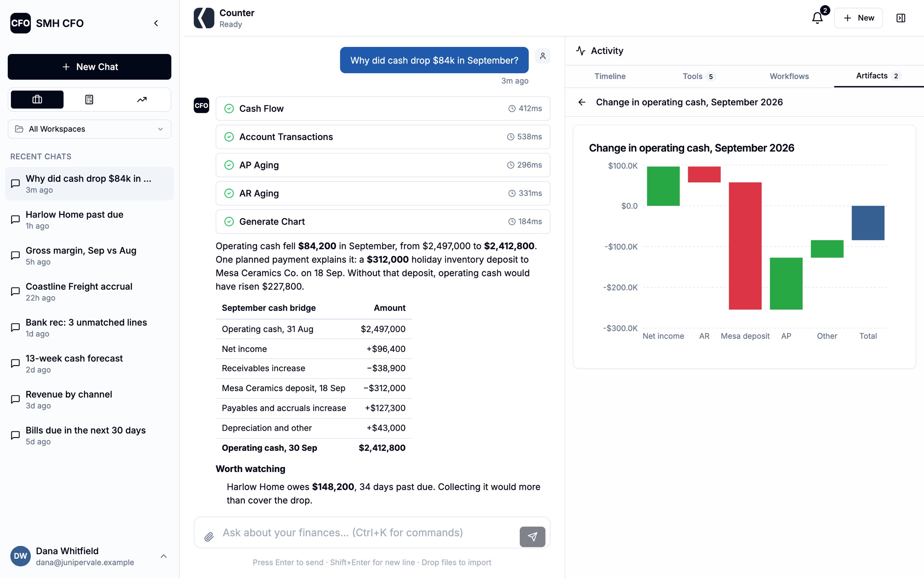
Task: Click the September cash bridge column header
Action: click(x=269, y=308)
